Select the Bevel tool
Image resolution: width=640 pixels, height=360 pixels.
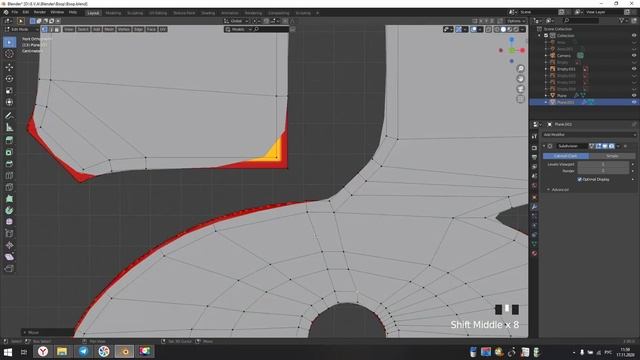9,164
